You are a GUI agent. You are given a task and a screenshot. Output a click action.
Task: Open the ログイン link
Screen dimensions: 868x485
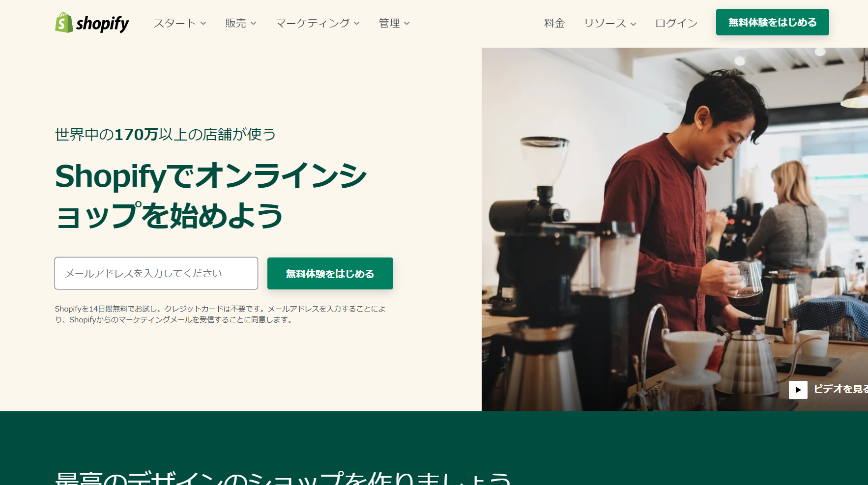(x=676, y=23)
